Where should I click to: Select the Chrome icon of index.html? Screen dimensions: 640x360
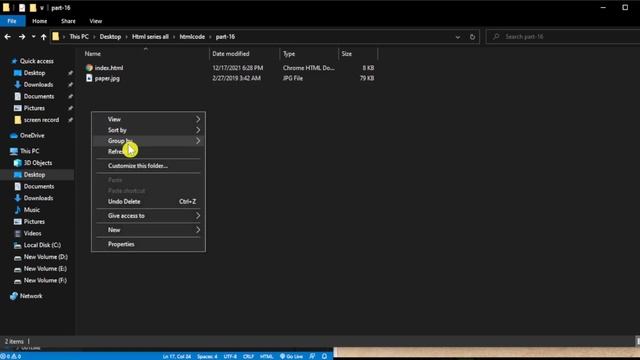pos(89,68)
